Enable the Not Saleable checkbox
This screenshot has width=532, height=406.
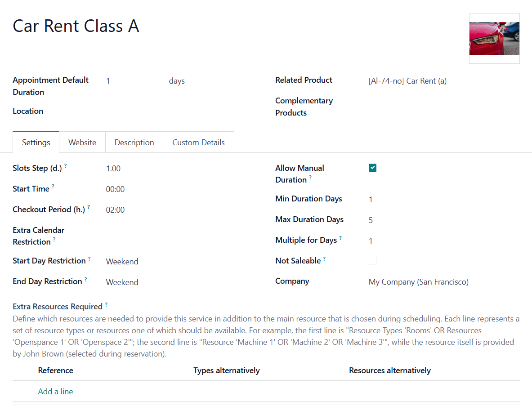[x=372, y=260]
